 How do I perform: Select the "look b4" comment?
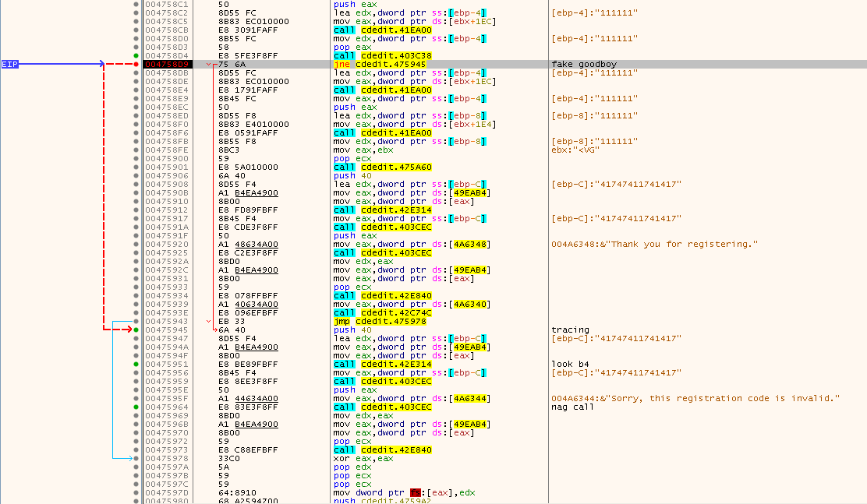coord(571,364)
